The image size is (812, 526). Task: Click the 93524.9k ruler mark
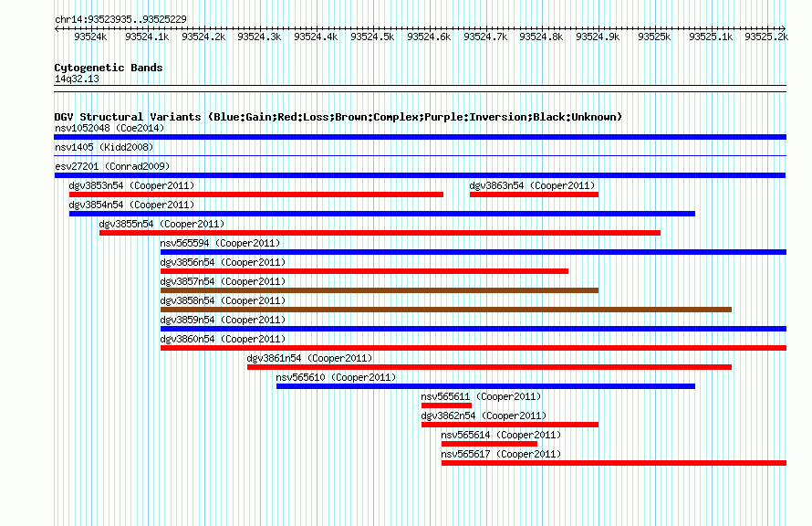coord(598,37)
